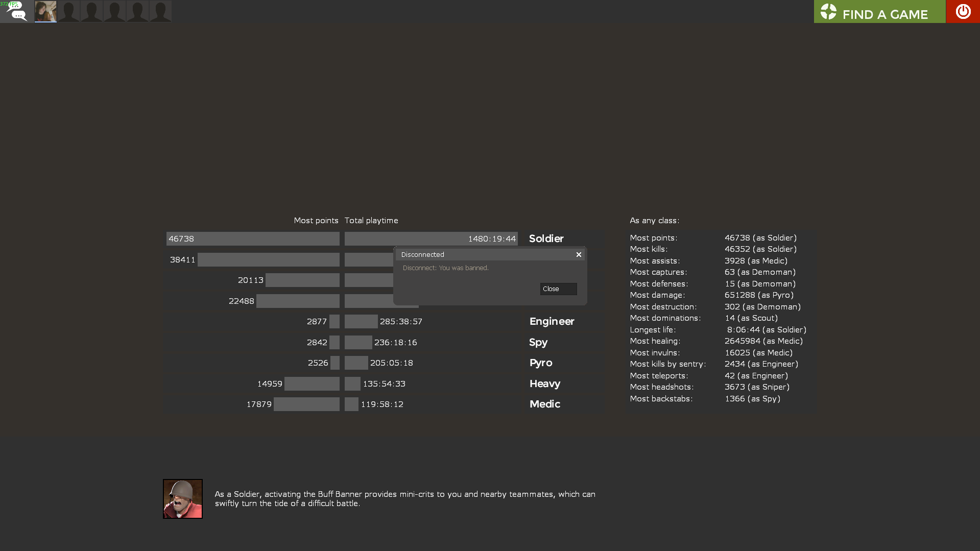Select the Pyro class row label
Screen dimensions: 980x551
(541, 363)
